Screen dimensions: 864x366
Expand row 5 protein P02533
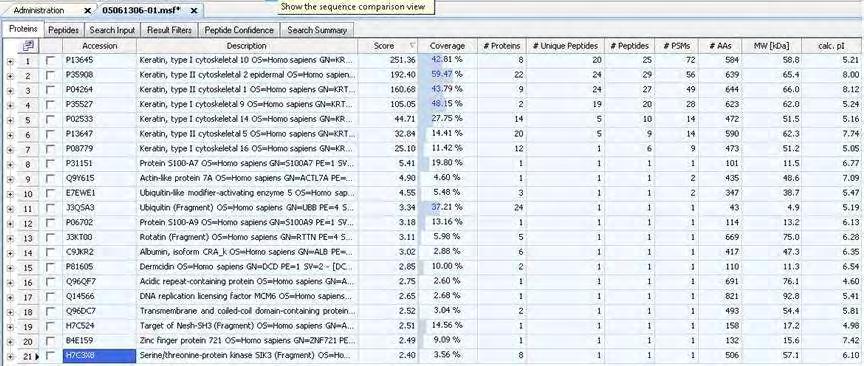coord(10,120)
